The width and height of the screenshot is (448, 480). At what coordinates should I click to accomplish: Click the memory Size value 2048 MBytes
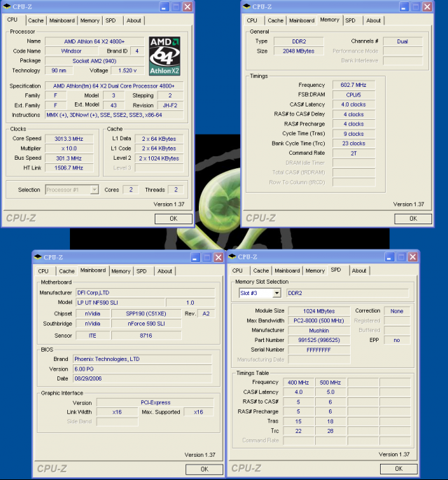298,51
